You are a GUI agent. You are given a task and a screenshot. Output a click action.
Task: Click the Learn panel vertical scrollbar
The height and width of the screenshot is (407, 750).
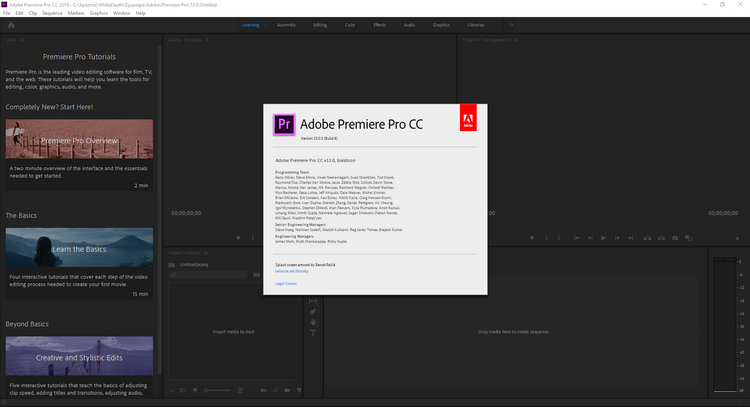point(160,210)
